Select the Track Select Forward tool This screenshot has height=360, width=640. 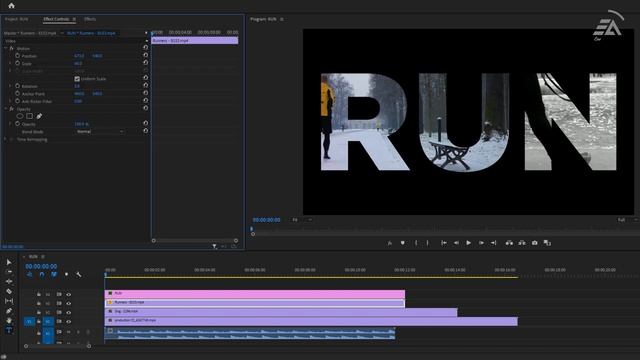tap(9, 272)
